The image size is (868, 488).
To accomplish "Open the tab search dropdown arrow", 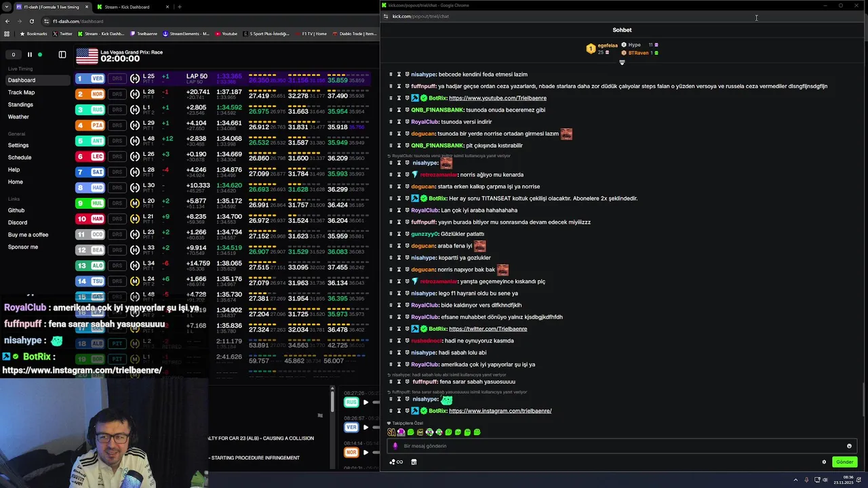I will tap(6, 7).
